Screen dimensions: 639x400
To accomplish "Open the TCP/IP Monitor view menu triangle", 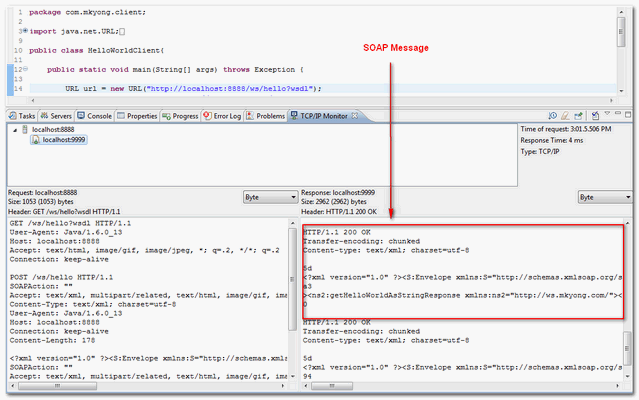I will [x=607, y=113].
